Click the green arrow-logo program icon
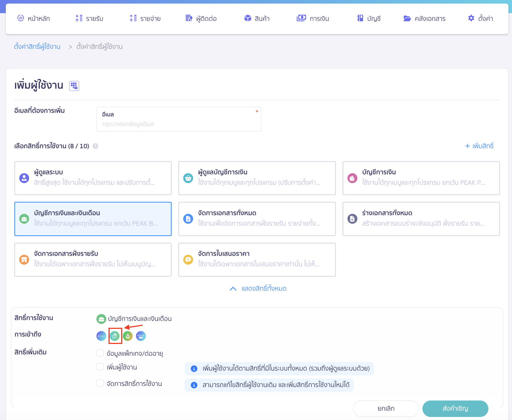The height and width of the screenshot is (420, 512). point(128,336)
